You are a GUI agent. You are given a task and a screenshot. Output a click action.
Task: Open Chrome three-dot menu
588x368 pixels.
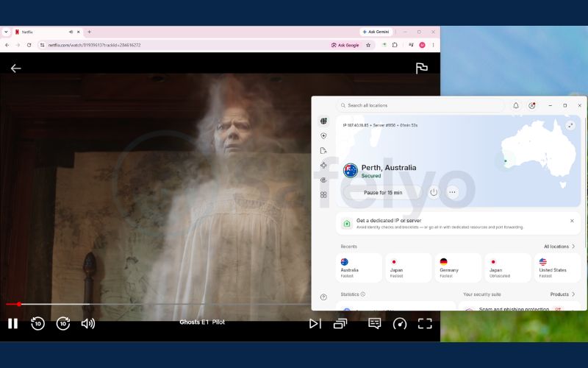433,45
